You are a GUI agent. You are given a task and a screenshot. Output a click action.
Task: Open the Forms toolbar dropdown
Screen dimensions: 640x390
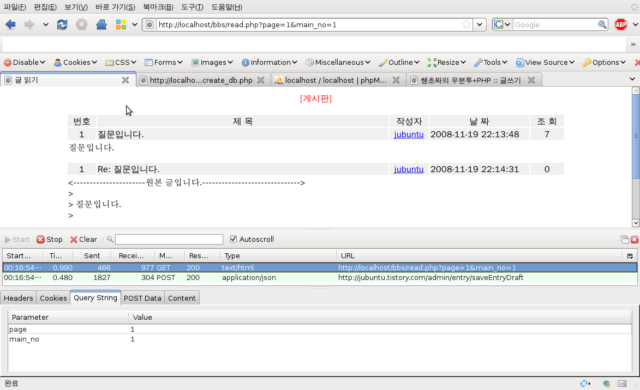click(x=163, y=62)
